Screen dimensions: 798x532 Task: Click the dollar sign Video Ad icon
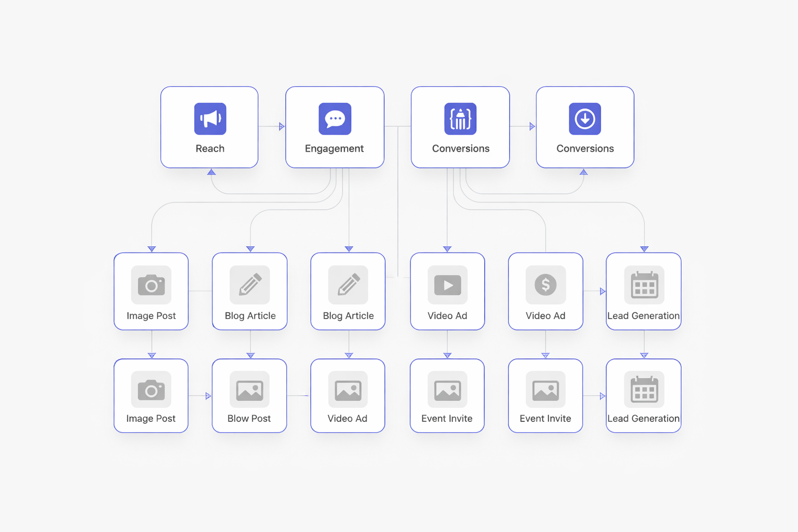click(x=546, y=285)
